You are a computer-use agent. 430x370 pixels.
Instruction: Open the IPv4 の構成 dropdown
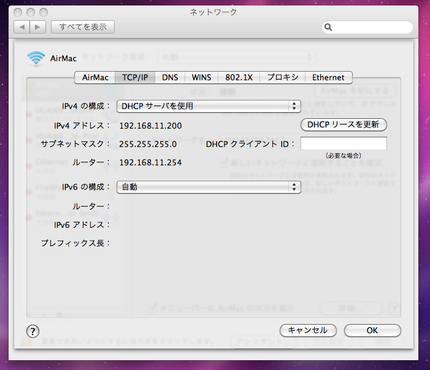pos(208,106)
